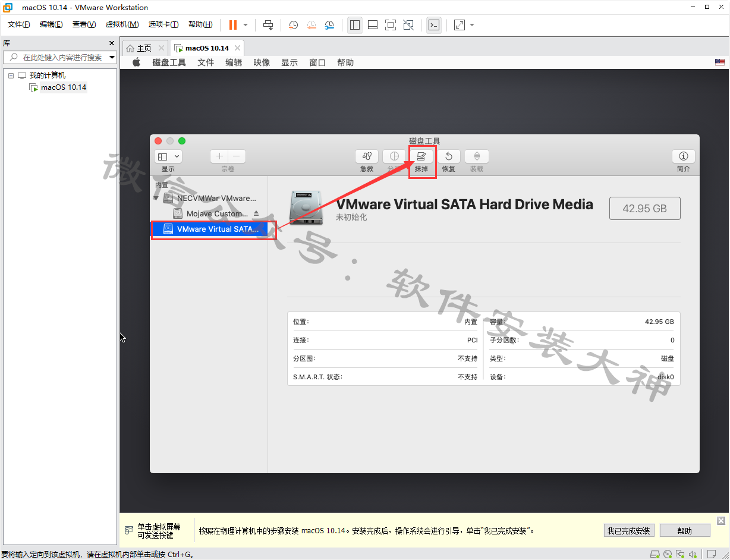Viewport: 730px width, 560px height.
Task: Collapse 我的计算机 tree node
Action: coord(11,75)
